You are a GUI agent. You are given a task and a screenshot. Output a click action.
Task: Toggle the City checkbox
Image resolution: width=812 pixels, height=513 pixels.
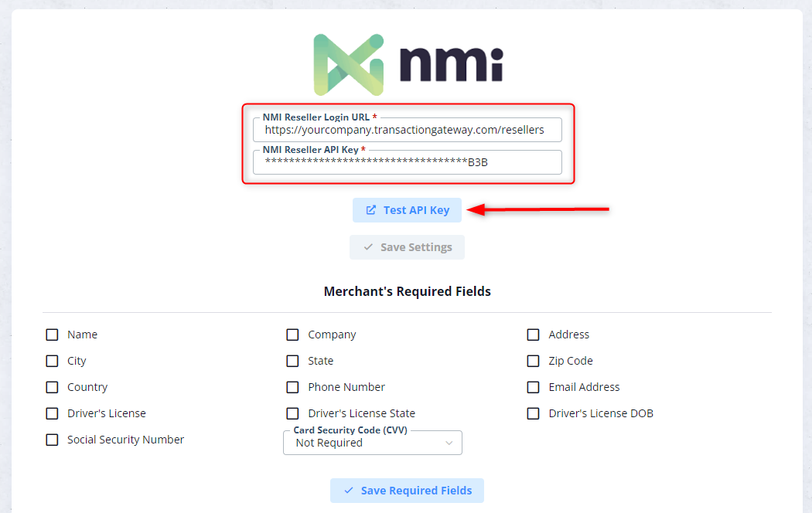click(52, 361)
